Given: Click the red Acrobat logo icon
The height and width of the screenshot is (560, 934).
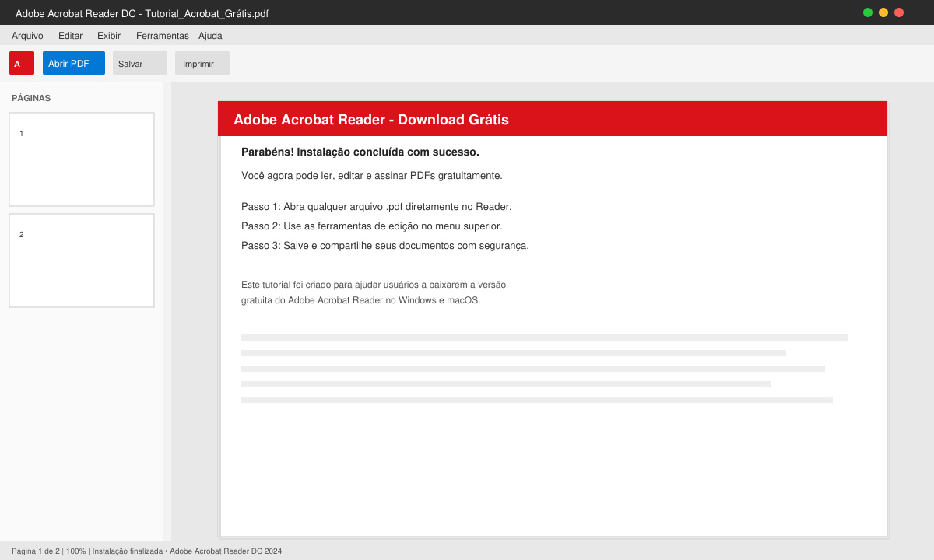Looking at the screenshot, I should pyautogui.click(x=22, y=63).
